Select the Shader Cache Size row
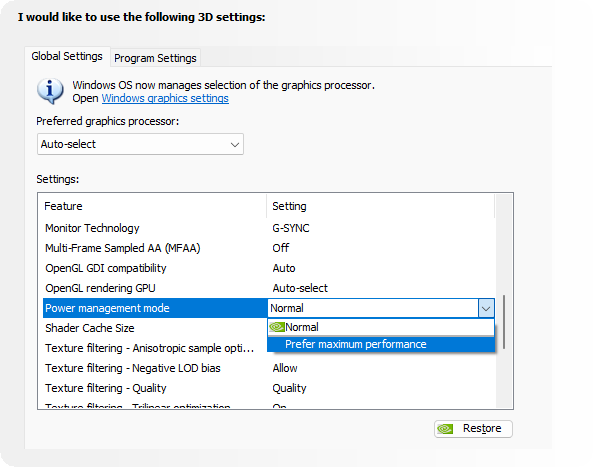Screen dimensions: 594x468 (x=155, y=328)
